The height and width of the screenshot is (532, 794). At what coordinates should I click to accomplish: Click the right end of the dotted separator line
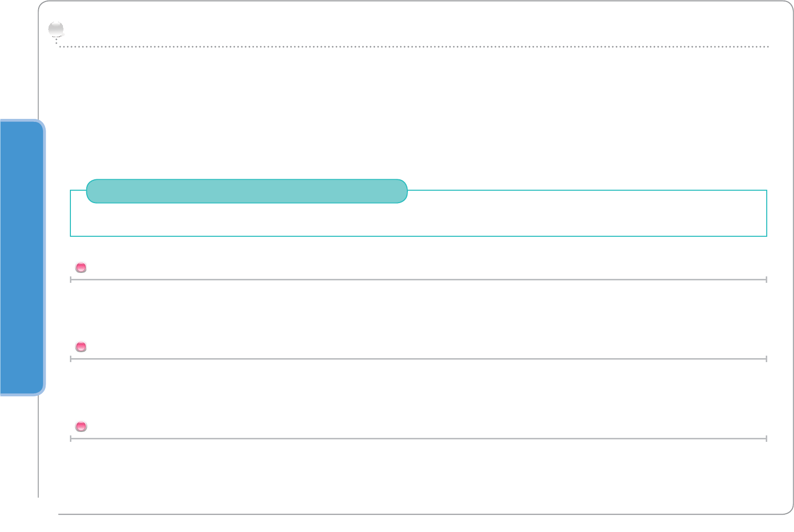coord(767,47)
